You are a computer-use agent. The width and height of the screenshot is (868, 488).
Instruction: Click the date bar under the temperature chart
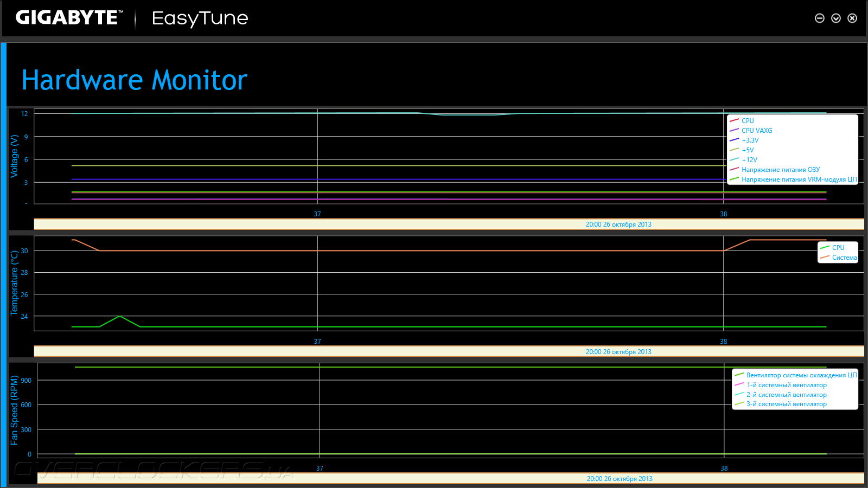[x=449, y=352]
